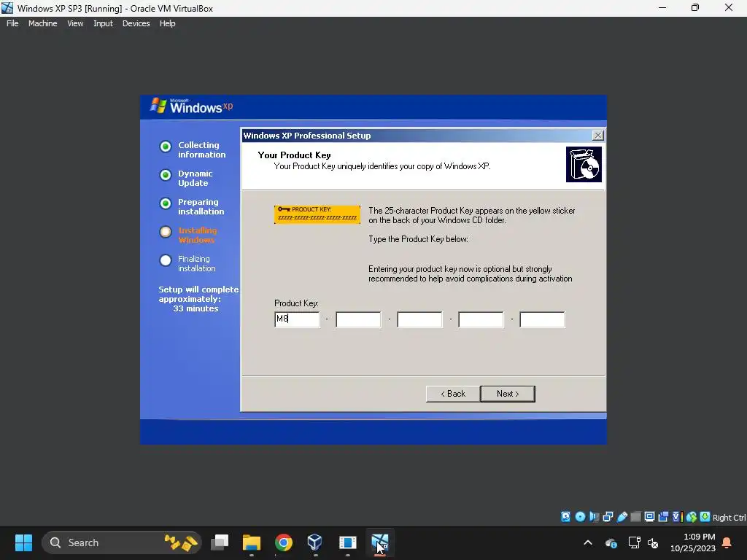Click the shared folders status icon
The height and width of the screenshot is (560, 747).
[635, 517]
